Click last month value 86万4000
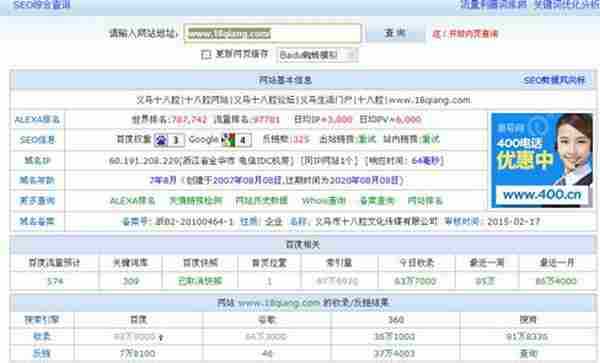The image size is (600, 363). coord(556,281)
